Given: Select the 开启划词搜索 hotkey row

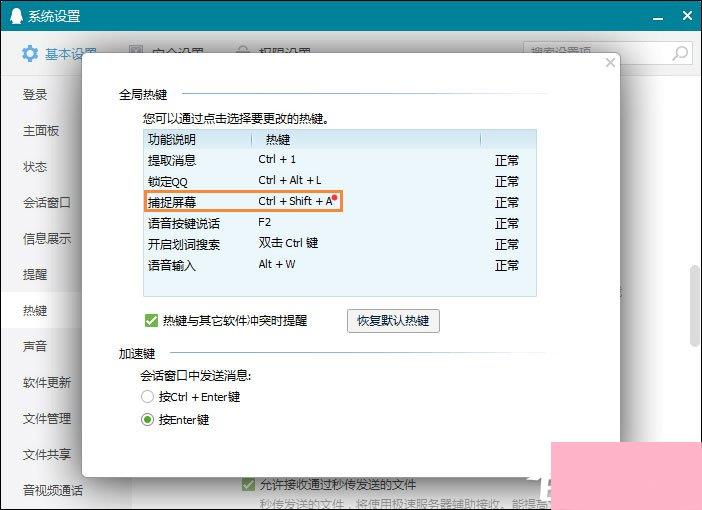Looking at the screenshot, I should click(x=340, y=244).
